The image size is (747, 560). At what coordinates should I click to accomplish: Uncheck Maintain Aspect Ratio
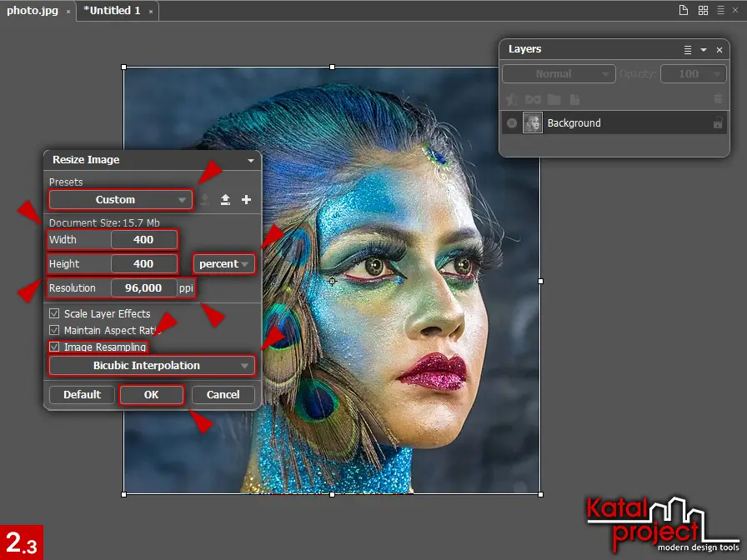coord(55,331)
